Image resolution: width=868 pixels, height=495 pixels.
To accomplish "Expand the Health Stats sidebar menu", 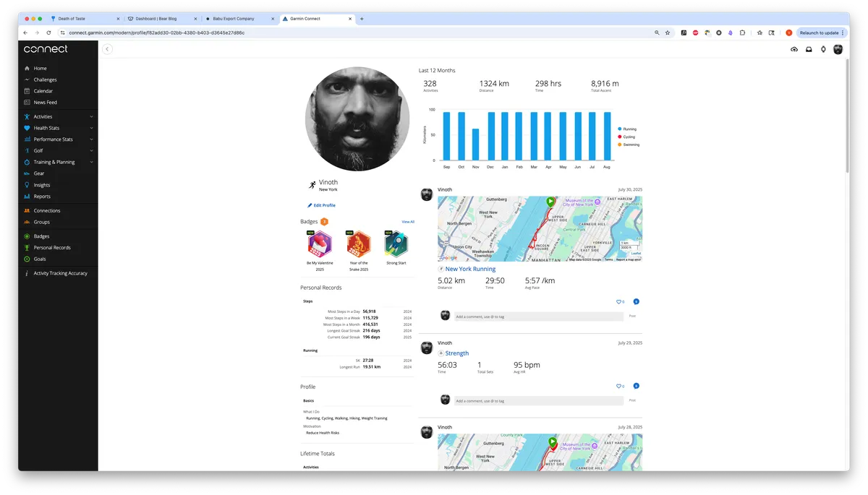I will (x=58, y=128).
